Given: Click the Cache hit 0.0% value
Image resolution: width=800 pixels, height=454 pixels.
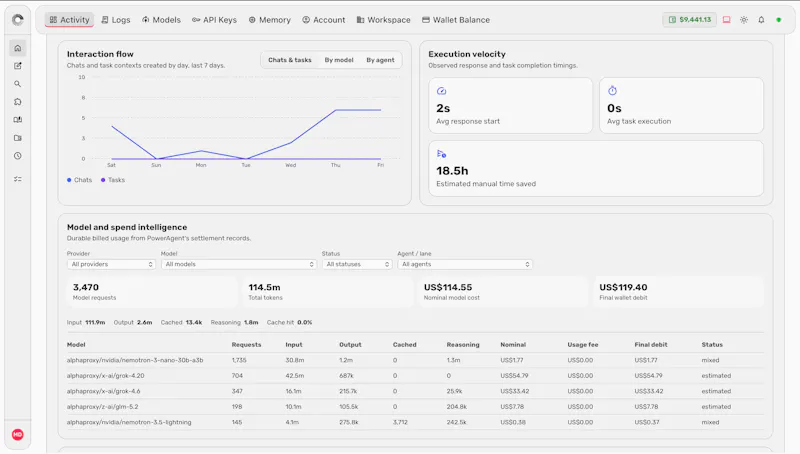Looking at the screenshot, I should tap(305, 322).
